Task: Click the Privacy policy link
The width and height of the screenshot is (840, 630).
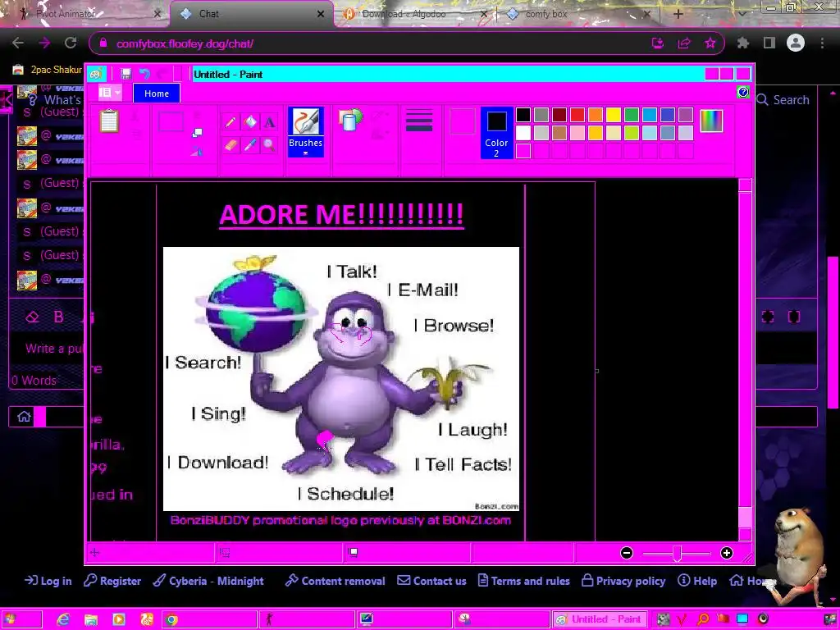Action: point(623,581)
